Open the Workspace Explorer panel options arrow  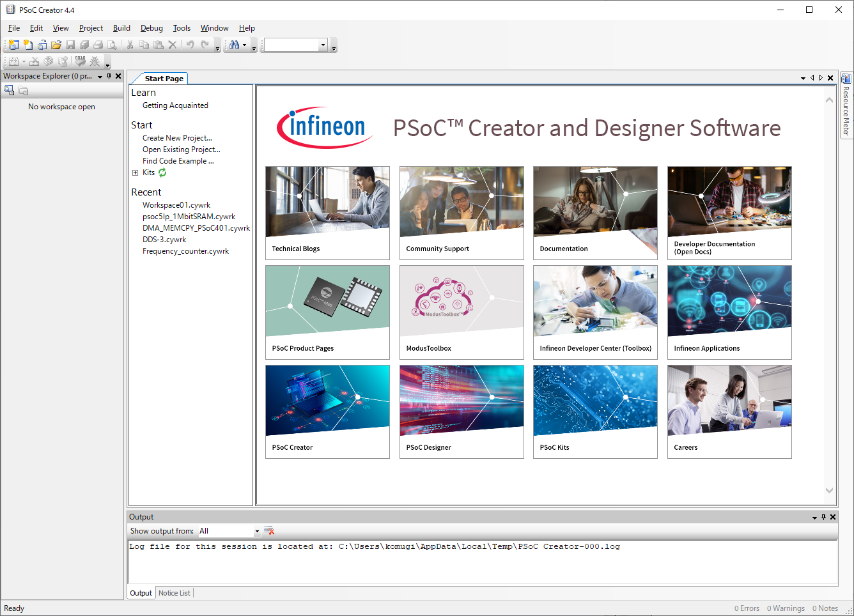coord(100,76)
